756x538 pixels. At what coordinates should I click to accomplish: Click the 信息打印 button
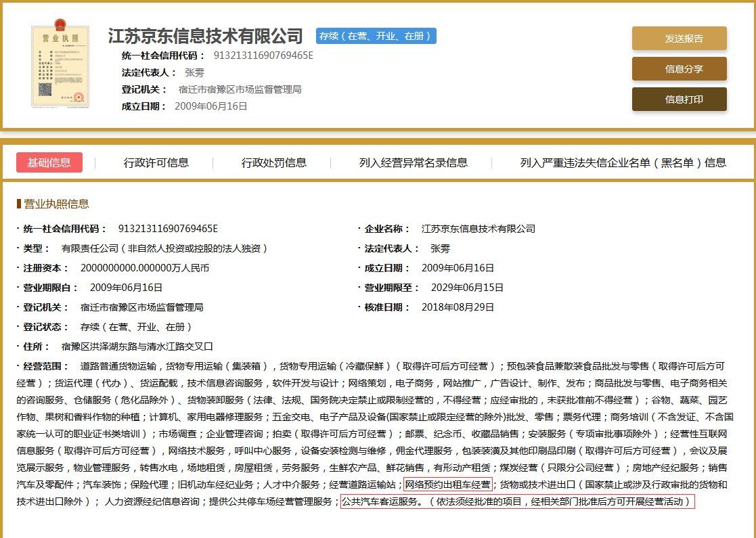[x=679, y=99]
